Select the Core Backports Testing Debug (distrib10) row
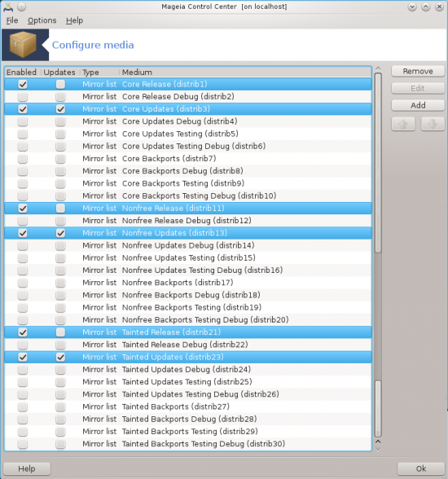The image size is (448, 479). (x=188, y=196)
